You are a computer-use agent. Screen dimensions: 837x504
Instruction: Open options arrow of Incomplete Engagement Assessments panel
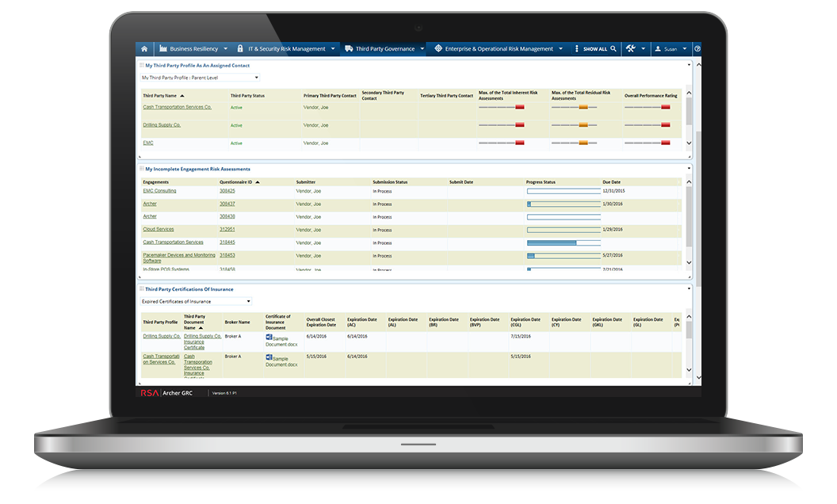(x=689, y=169)
